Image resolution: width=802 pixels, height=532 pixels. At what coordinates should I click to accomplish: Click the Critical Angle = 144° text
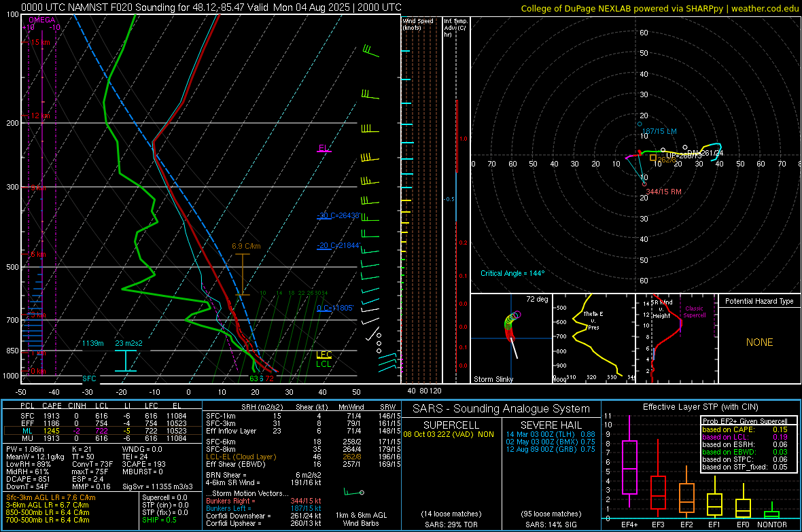[512, 273]
